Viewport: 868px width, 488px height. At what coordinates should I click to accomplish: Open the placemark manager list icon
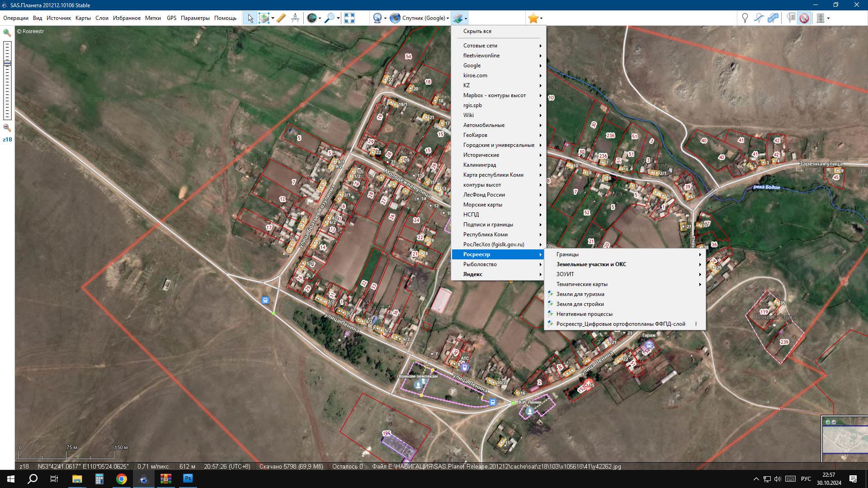(x=791, y=18)
